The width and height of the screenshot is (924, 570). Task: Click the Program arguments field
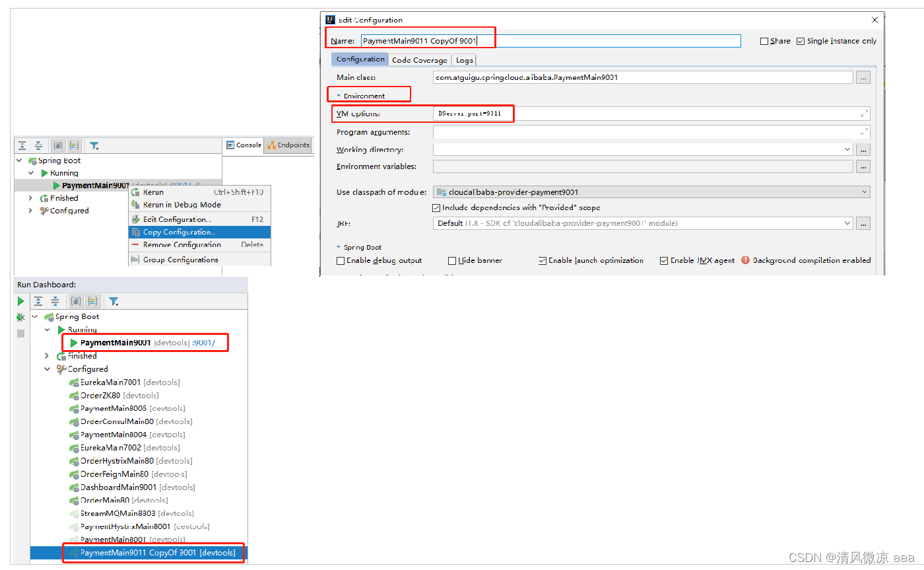tap(651, 132)
